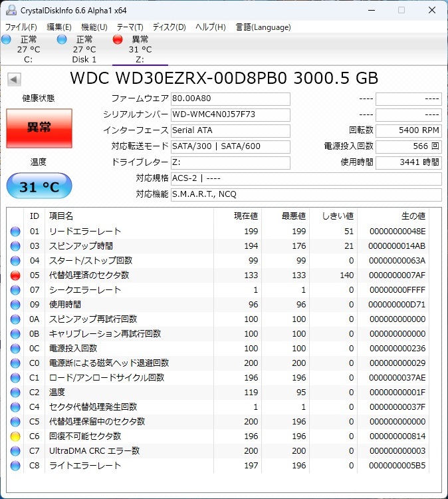Click the standard field ACS-2
This screenshot has width=448, height=499.
click(x=306, y=178)
